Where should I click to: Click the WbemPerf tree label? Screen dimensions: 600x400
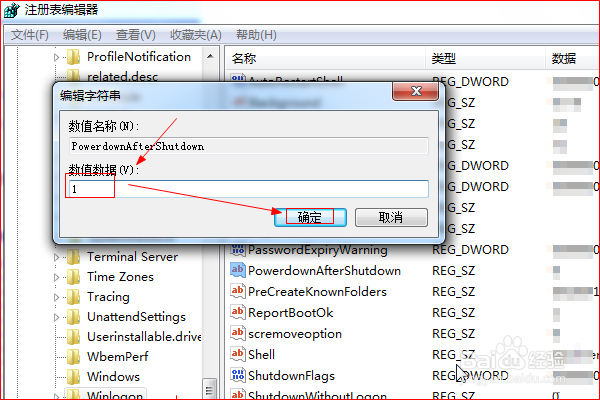(x=117, y=357)
